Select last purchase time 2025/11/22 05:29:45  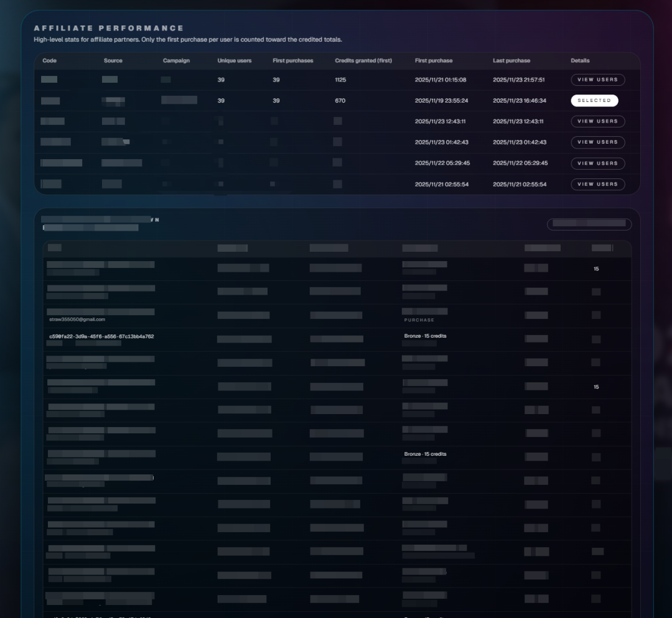(x=520, y=163)
